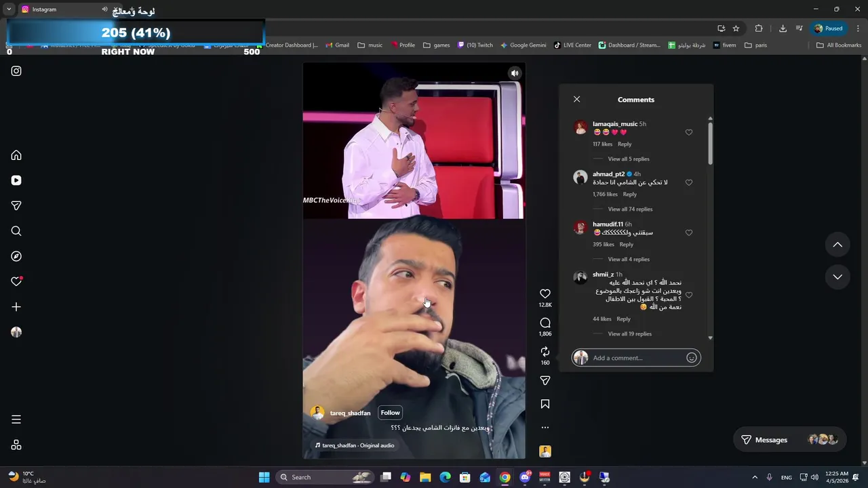This screenshot has height=488, width=868.
Task: Reply to hamudif.11's comment
Action: coord(626,244)
